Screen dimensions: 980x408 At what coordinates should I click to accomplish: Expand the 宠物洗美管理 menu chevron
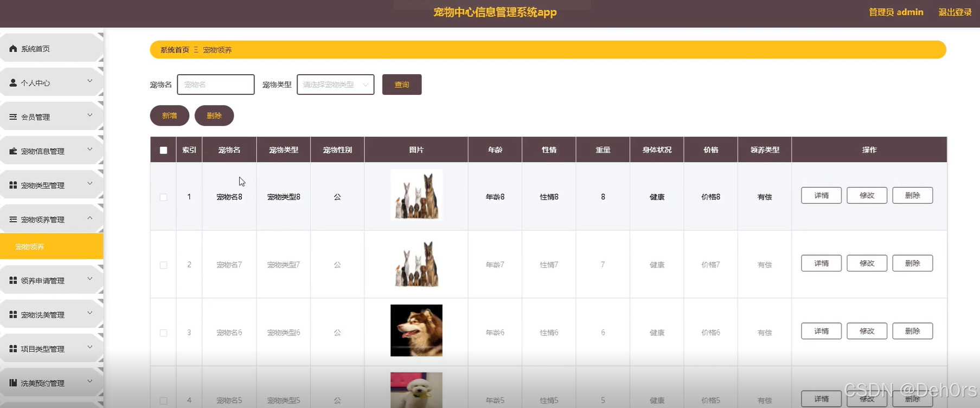(x=90, y=313)
